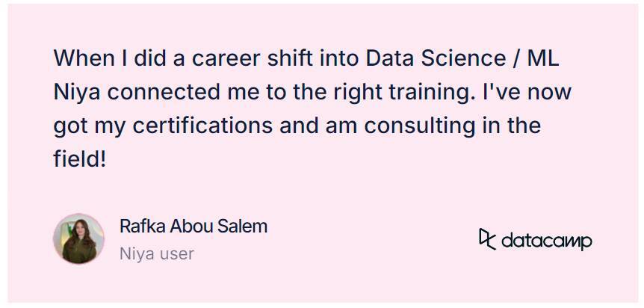Image resolution: width=644 pixels, height=308 pixels.
Task: Click the datacamp wordmark text
Action: click(547, 241)
